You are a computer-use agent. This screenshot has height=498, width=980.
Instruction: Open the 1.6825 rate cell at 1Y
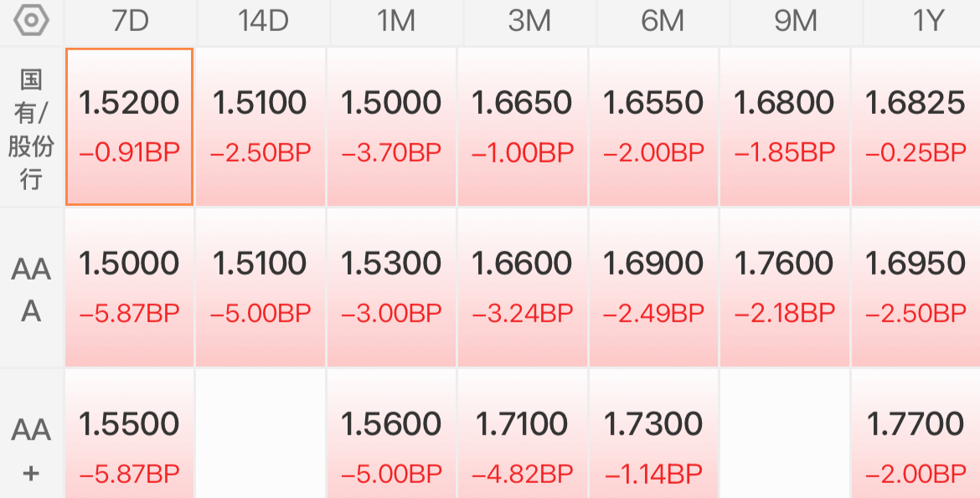pyautogui.click(x=916, y=127)
